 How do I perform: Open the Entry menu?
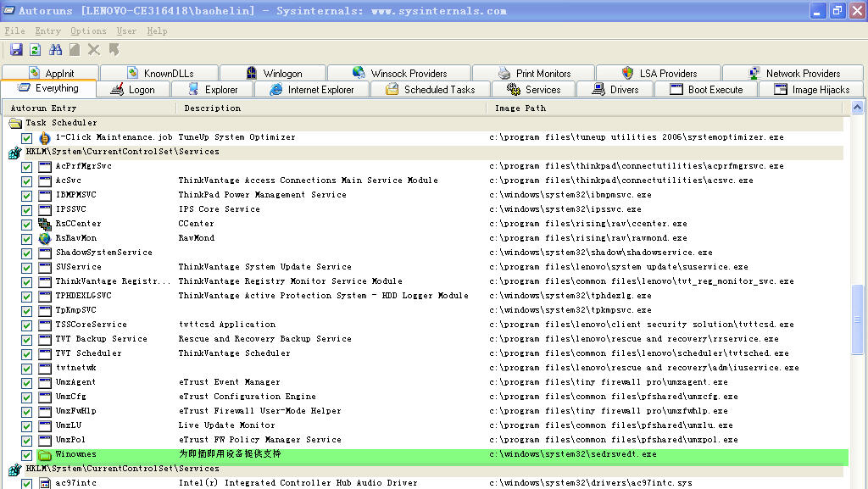[47, 31]
